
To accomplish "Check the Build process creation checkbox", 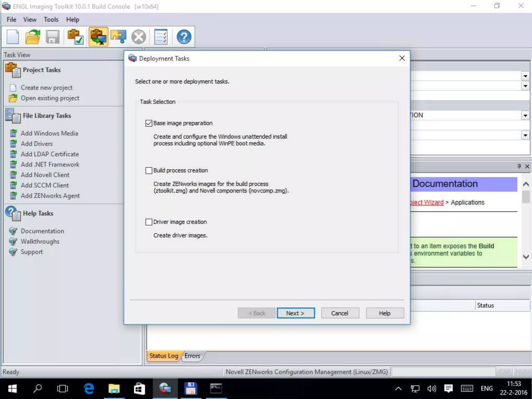I will [x=149, y=170].
